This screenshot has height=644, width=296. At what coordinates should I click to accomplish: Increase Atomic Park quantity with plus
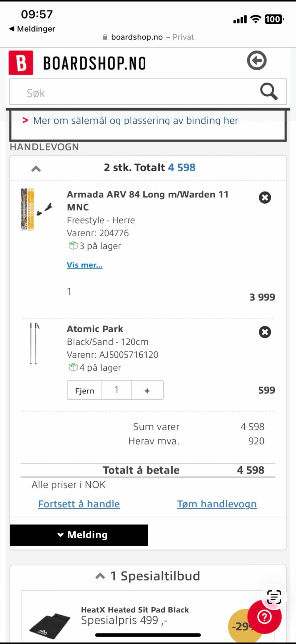pyautogui.click(x=147, y=390)
